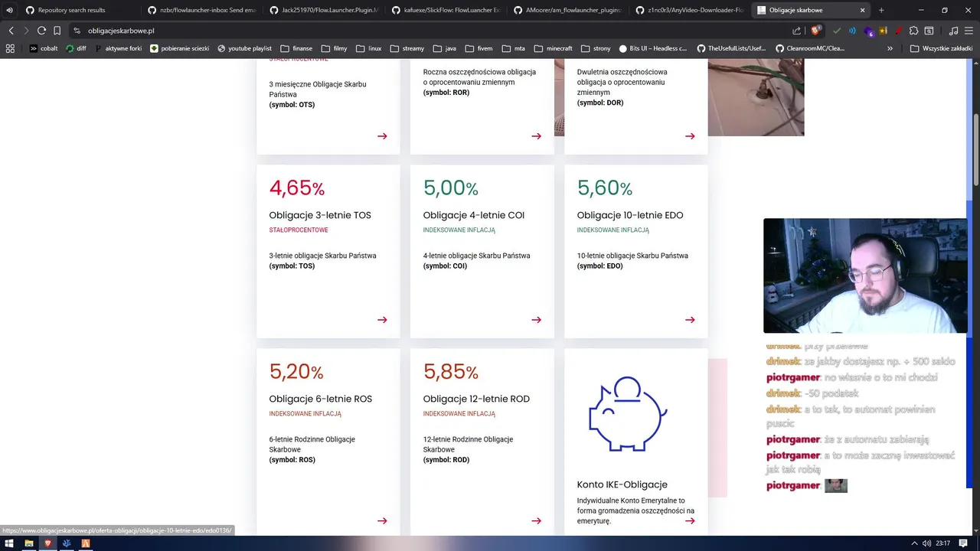Open the minecraft bookmarks folder
This screenshot has height=551, width=980.
553,48
